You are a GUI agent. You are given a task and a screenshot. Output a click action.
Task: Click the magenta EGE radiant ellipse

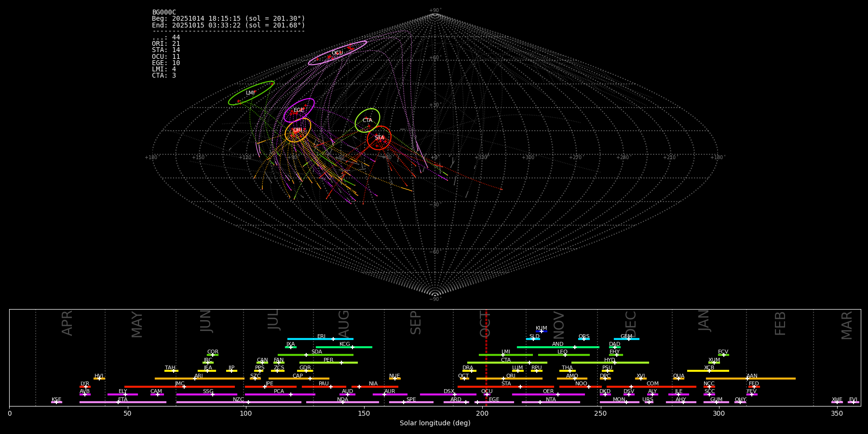(x=299, y=110)
